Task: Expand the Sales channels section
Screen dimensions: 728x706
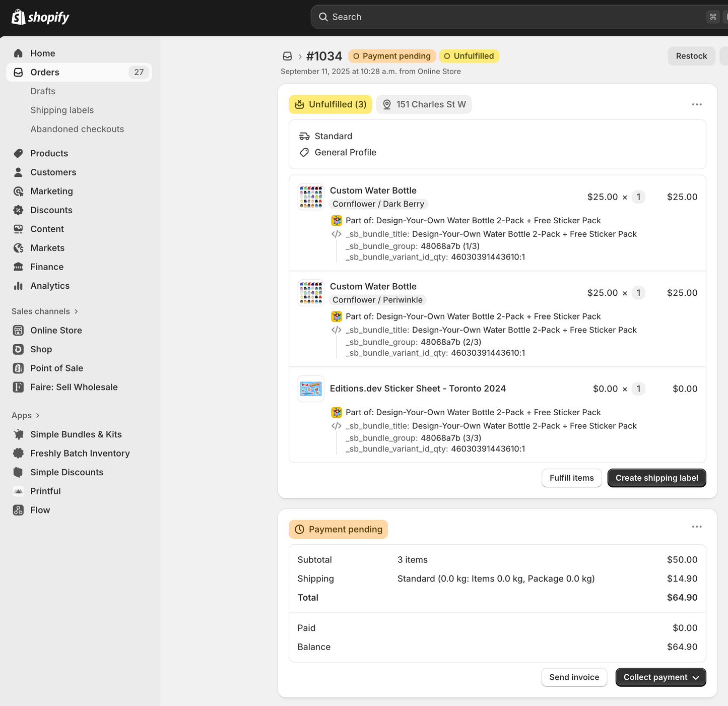Action: tap(45, 311)
